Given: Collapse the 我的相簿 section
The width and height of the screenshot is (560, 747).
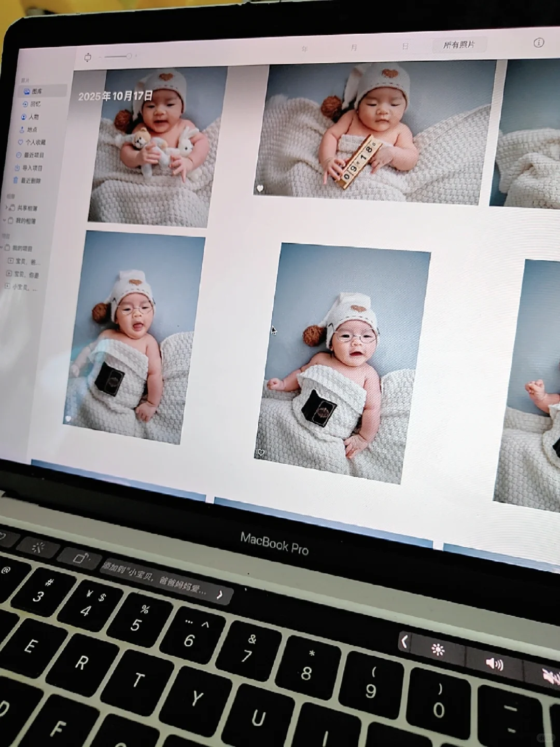Looking at the screenshot, I should coord(4,220).
